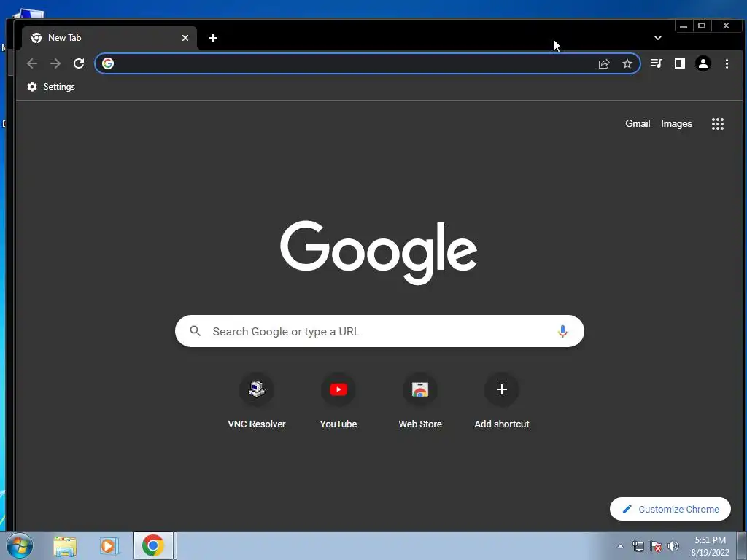Show hidden tray icons arrow

click(620, 546)
